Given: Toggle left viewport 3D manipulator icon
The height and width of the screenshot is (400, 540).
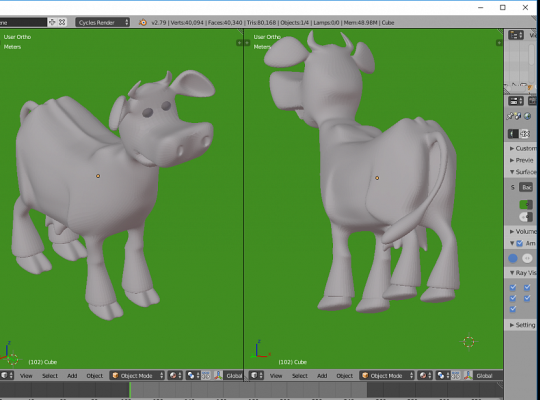Looking at the screenshot, I should pyautogui.click(x=218, y=376).
